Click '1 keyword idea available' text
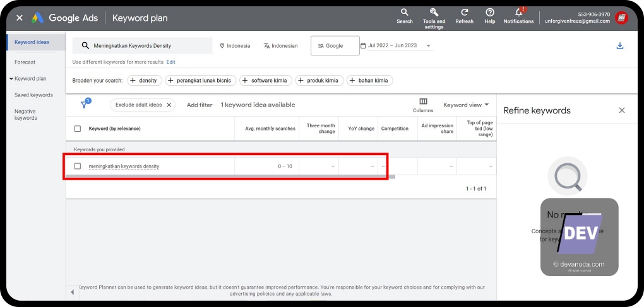The width and height of the screenshot is (644, 307). [258, 105]
